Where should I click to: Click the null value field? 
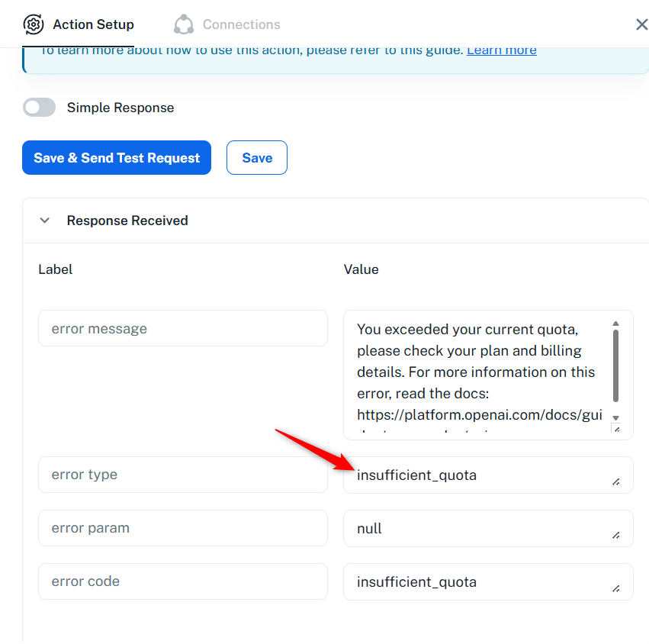click(x=480, y=529)
